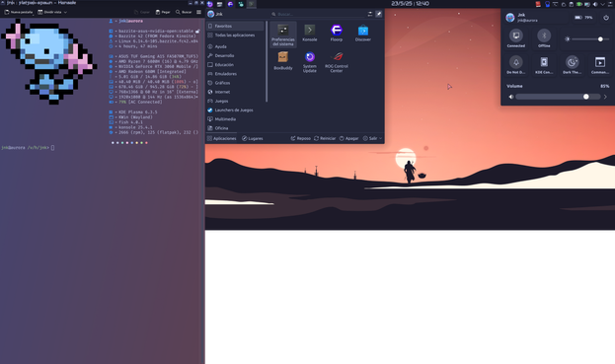Viewport: 615px width, 364px height.
Task: Open Preferencias del sistema icon
Action: 282,35
